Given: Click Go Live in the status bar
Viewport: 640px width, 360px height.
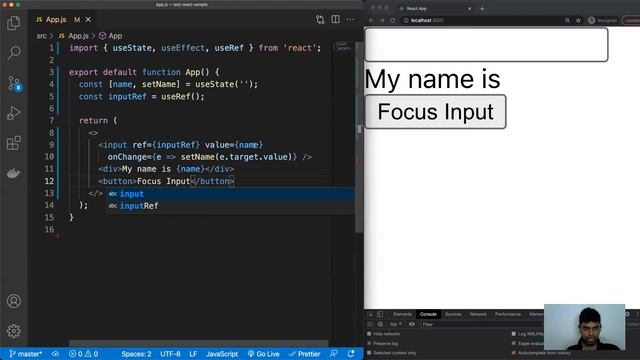Looking at the screenshot, I should [x=264, y=354].
